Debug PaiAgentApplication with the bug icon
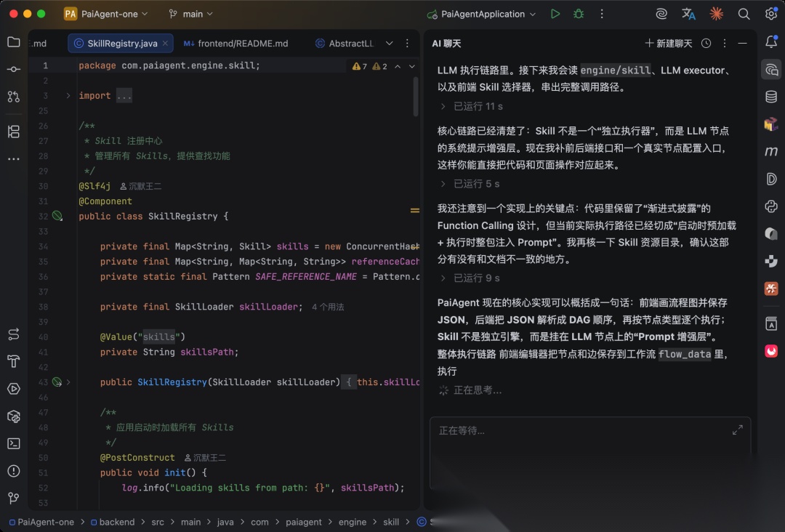Screen dimensions: 785x532 tap(579, 14)
